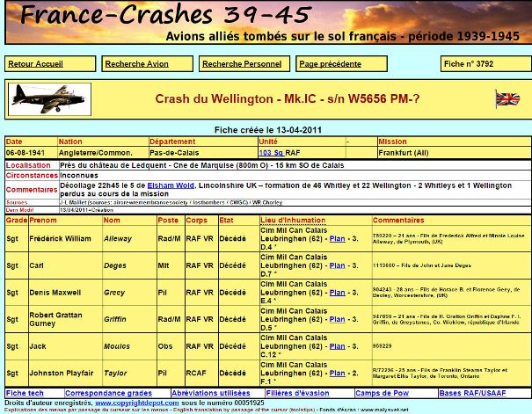Click the Etat column header
The width and height of the screenshot is (532, 414).
coord(226,221)
